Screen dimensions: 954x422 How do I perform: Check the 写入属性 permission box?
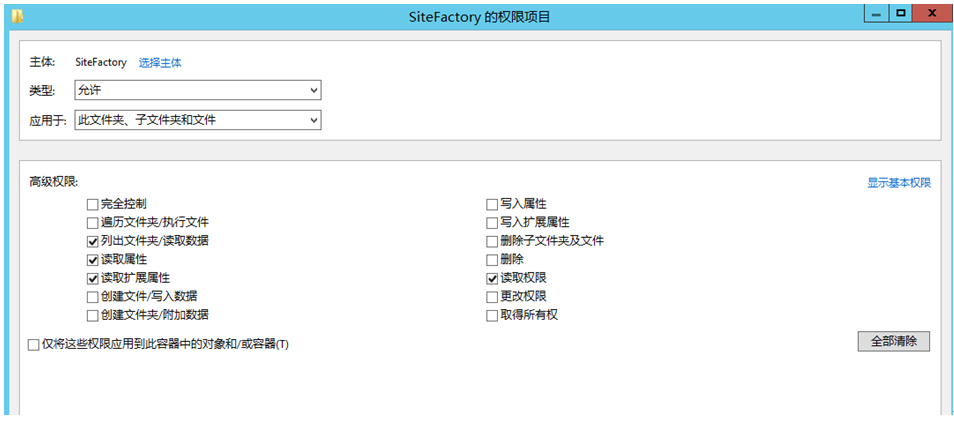click(x=492, y=204)
